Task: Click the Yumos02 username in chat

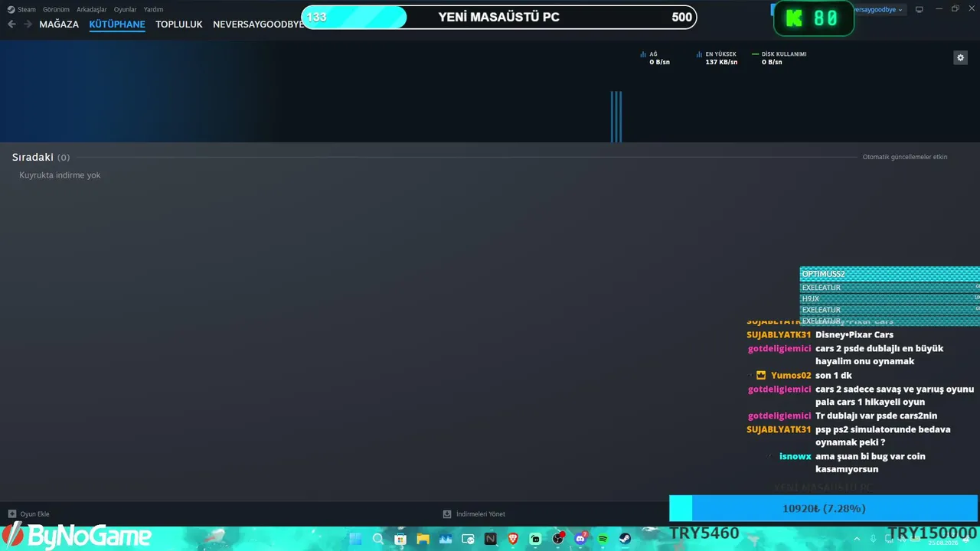Action: 791,375
